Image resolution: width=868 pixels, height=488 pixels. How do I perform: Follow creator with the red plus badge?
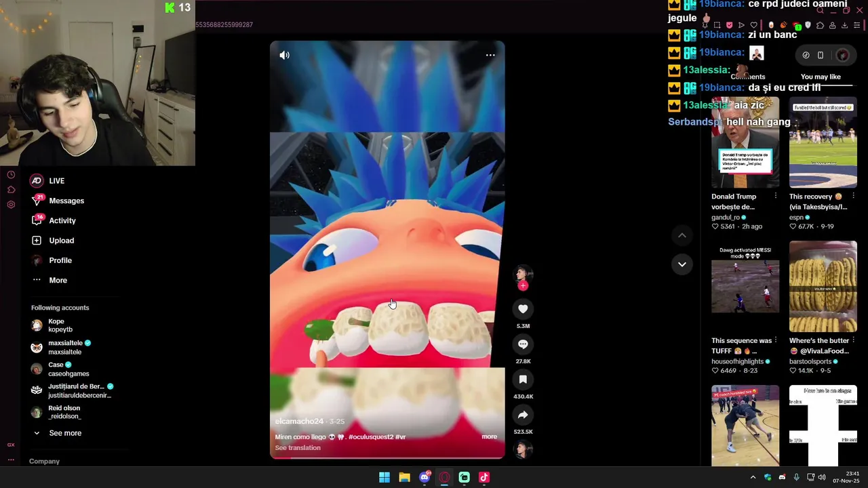pyautogui.click(x=523, y=286)
